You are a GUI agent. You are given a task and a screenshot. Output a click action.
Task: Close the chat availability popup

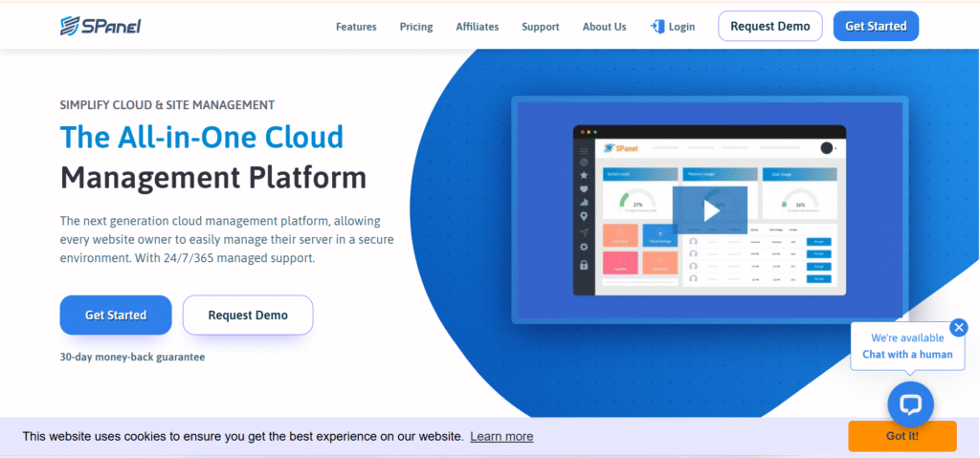[958, 328]
